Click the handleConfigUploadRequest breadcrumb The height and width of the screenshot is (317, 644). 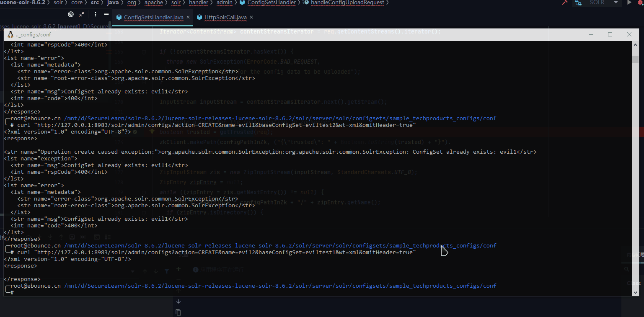click(x=347, y=3)
